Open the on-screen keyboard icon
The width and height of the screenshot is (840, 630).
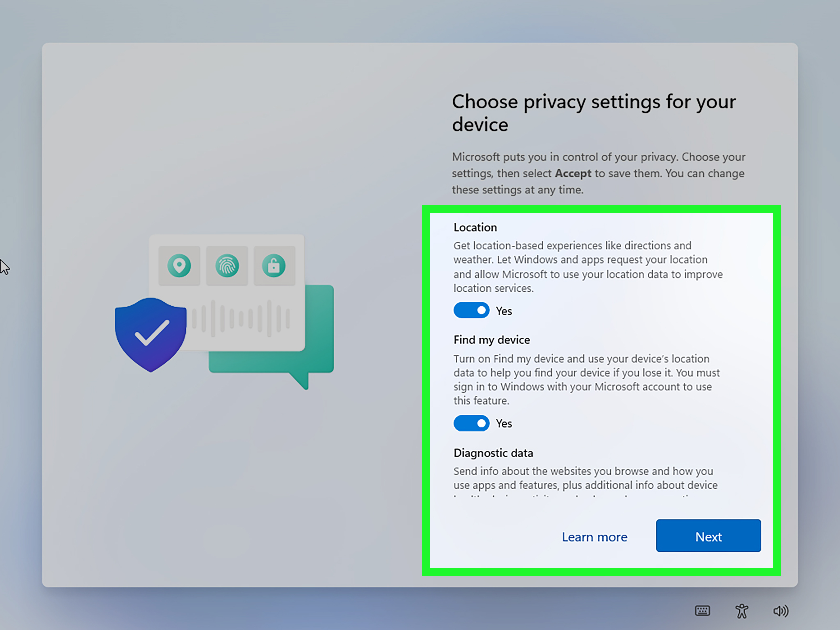click(702, 611)
